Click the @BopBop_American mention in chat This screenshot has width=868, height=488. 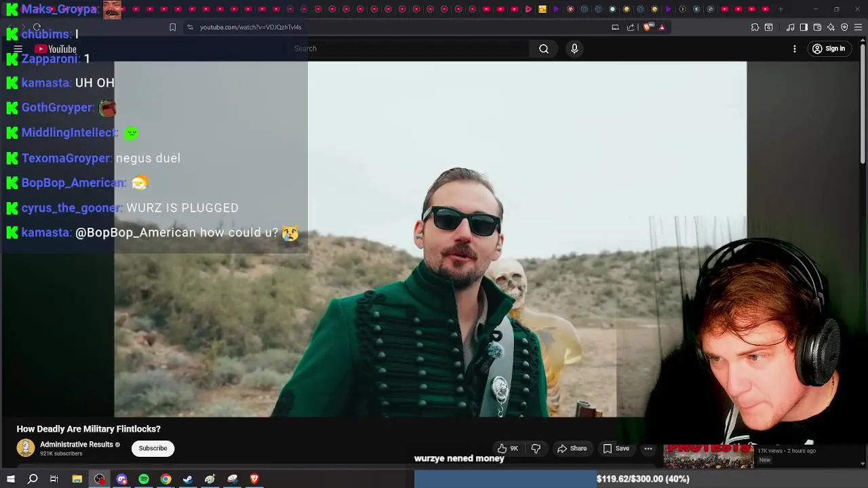click(135, 232)
